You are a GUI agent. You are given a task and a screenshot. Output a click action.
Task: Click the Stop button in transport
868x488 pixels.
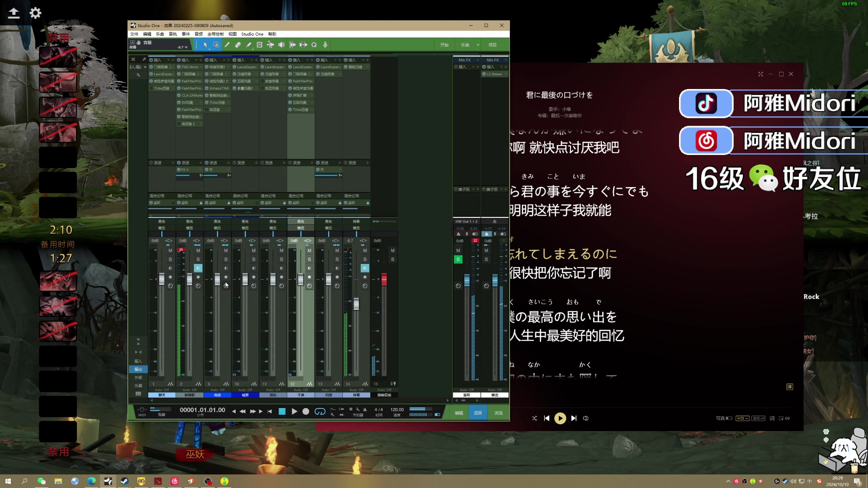pos(282,411)
